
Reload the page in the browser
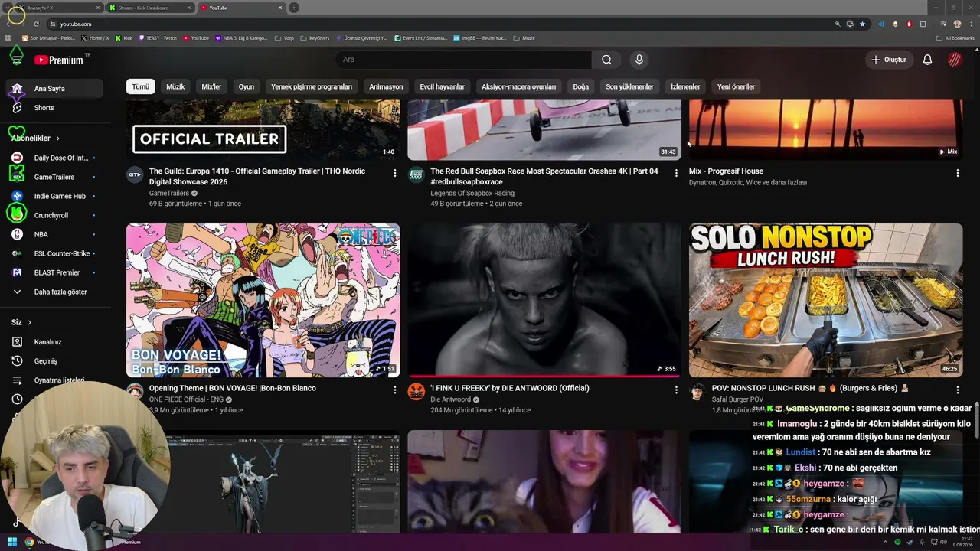tap(36, 24)
